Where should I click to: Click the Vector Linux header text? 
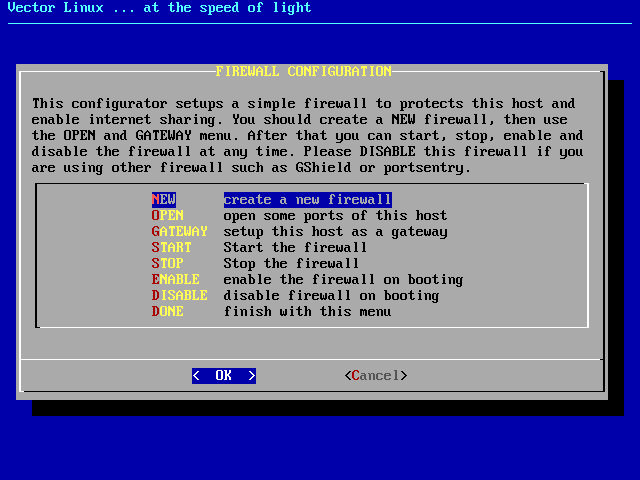[x=156, y=8]
